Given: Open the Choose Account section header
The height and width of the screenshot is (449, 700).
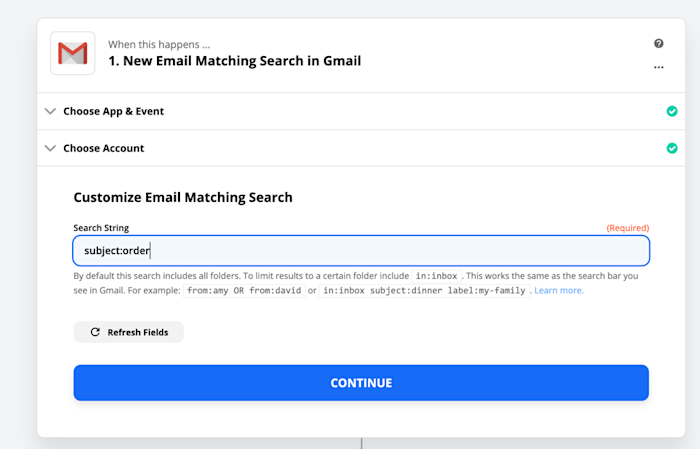Looking at the screenshot, I should pos(361,148).
